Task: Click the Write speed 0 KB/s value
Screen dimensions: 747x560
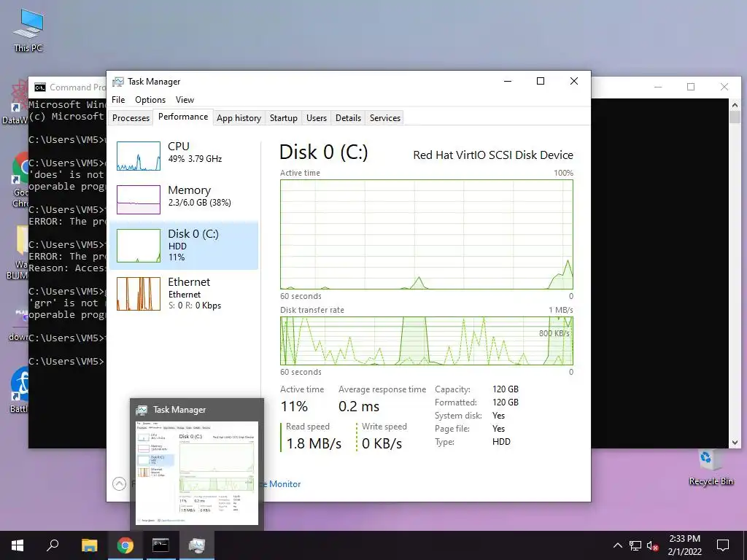Action: (382, 443)
